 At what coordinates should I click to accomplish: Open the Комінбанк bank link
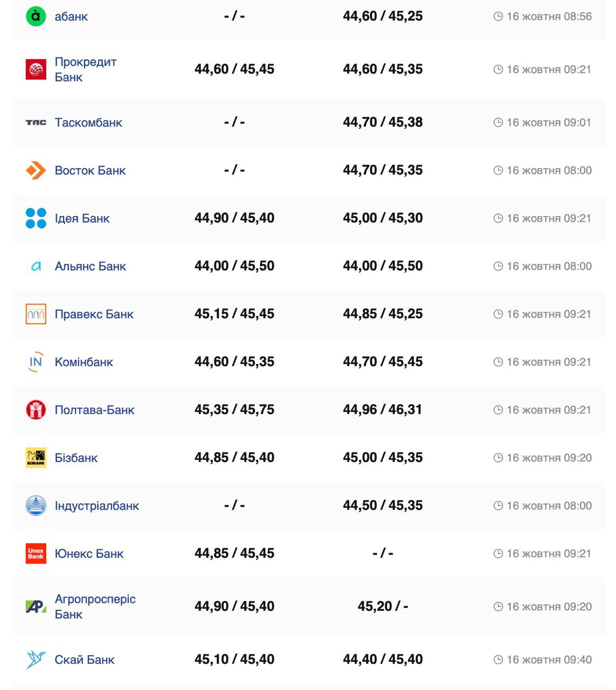click(x=84, y=362)
